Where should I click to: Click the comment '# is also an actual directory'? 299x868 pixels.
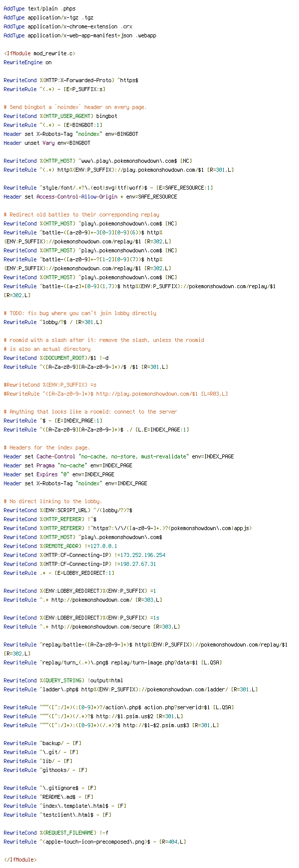coord(47,349)
